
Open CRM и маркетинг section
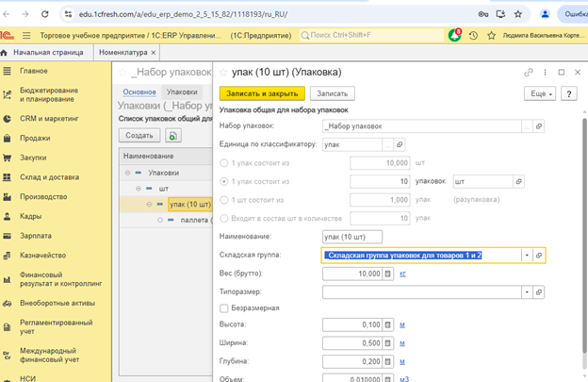click(49, 119)
